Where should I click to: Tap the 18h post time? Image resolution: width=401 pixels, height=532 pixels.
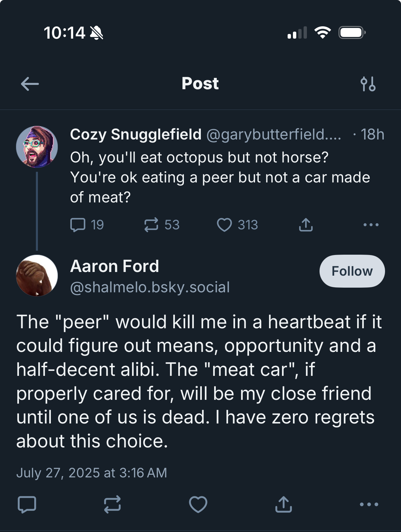372,134
